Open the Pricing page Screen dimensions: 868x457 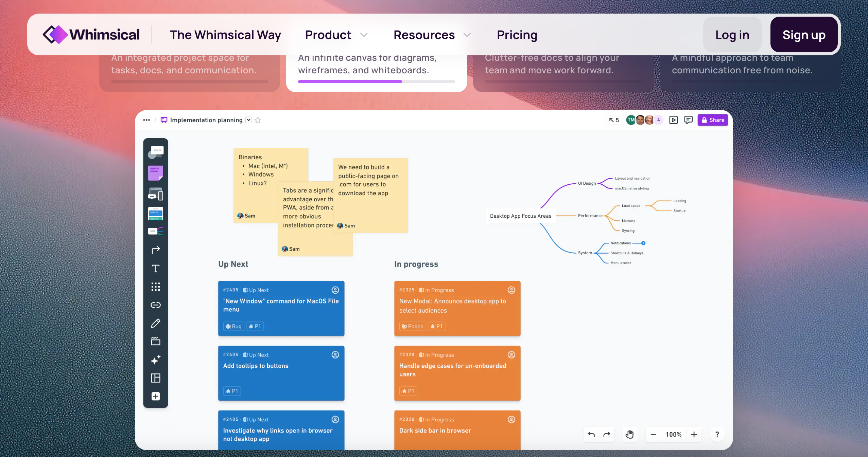tap(517, 35)
